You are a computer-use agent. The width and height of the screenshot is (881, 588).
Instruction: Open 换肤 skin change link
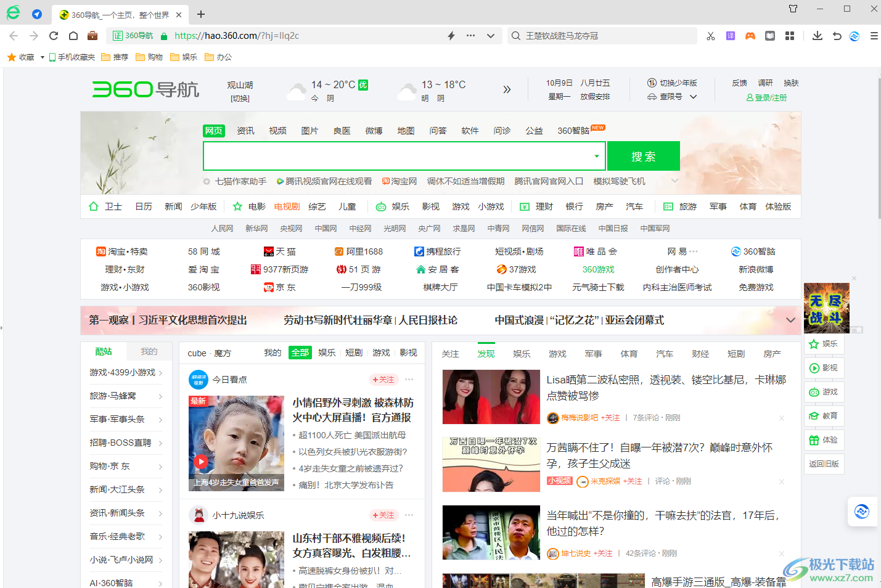coord(791,83)
